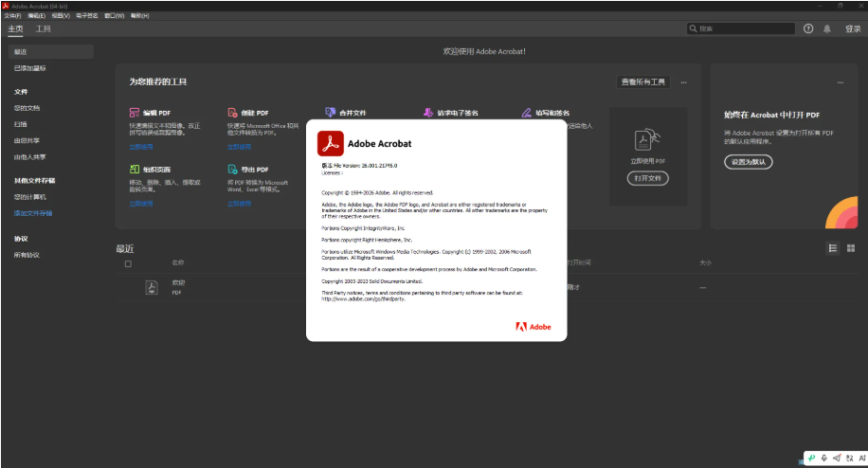Tick the select-all checkbox in 最近 list
The width and height of the screenshot is (868, 468).
click(128, 264)
